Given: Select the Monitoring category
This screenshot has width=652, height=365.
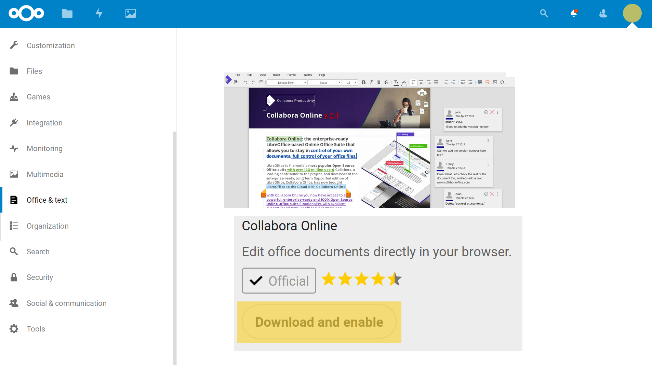Looking at the screenshot, I should tap(44, 148).
